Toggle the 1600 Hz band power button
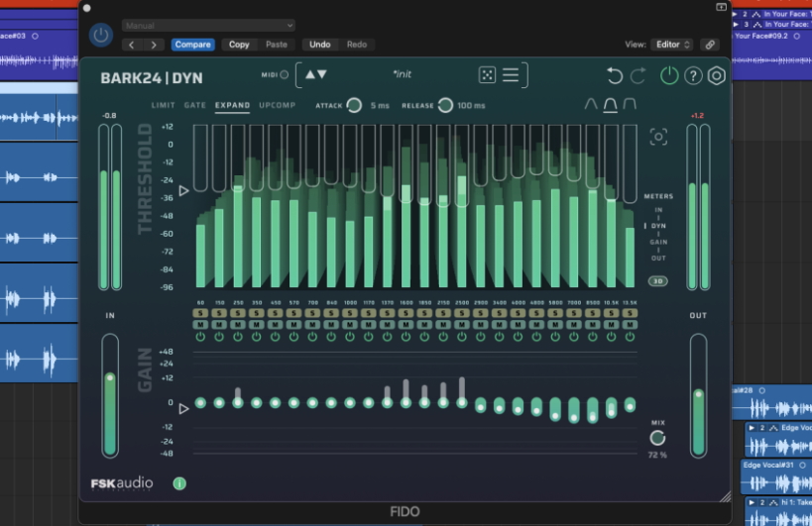The image size is (812, 526). tap(406, 337)
